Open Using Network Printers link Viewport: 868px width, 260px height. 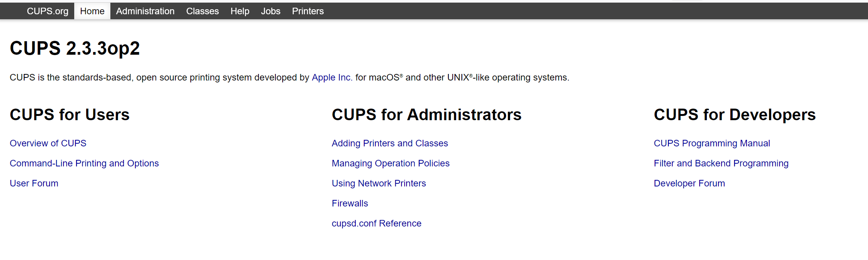[x=379, y=183]
